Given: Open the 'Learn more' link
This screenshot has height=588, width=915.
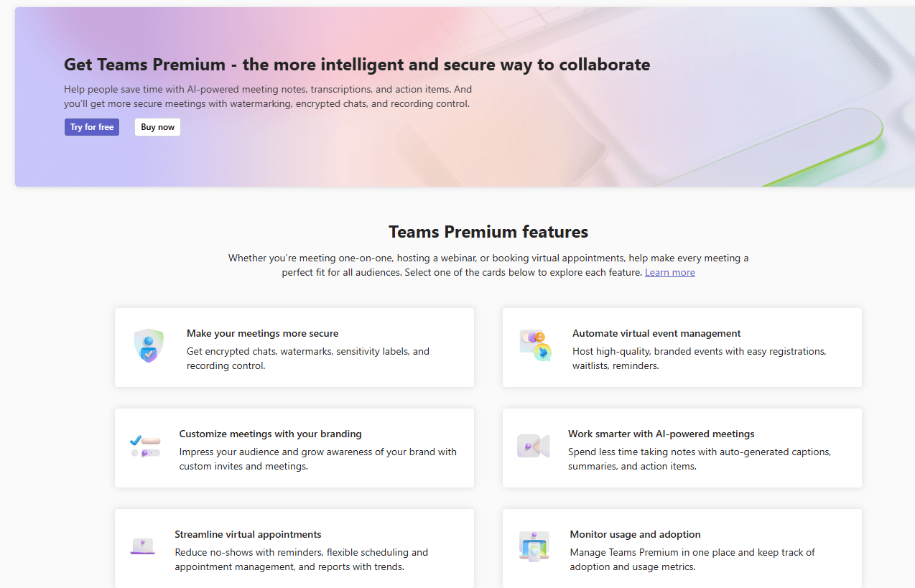Looking at the screenshot, I should coord(669,272).
